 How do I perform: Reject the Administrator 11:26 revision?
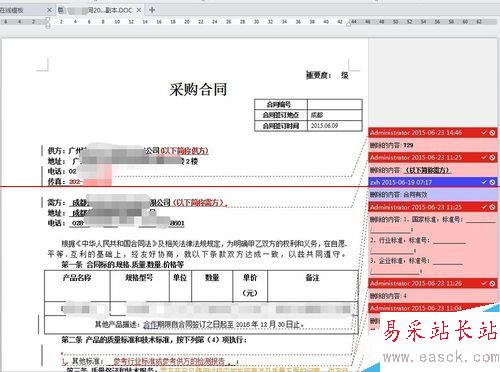pyautogui.click(x=492, y=283)
